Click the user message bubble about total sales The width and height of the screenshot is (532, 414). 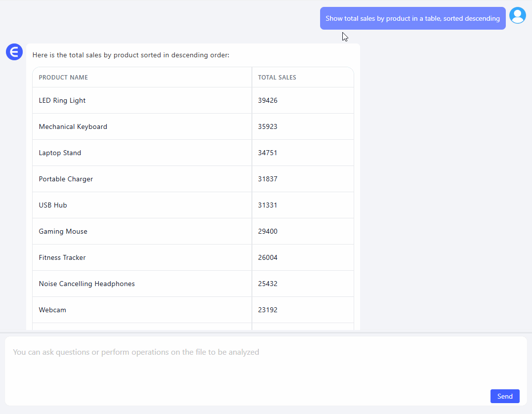412,18
